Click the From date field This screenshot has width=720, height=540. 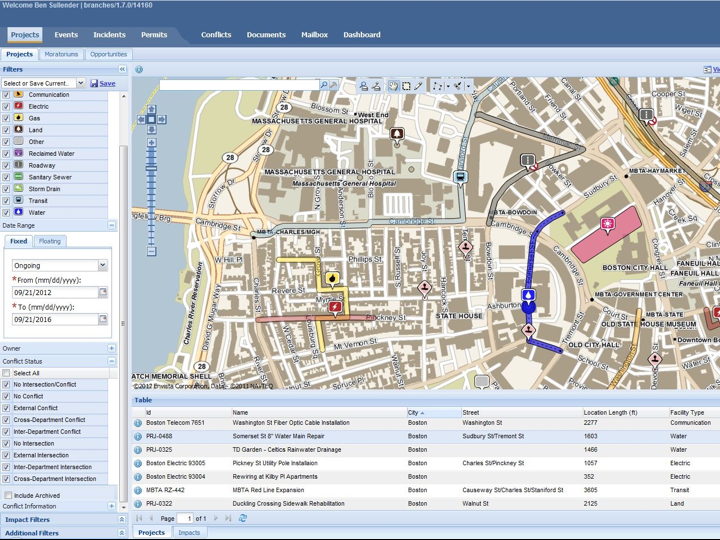pyautogui.click(x=55, y=292)
